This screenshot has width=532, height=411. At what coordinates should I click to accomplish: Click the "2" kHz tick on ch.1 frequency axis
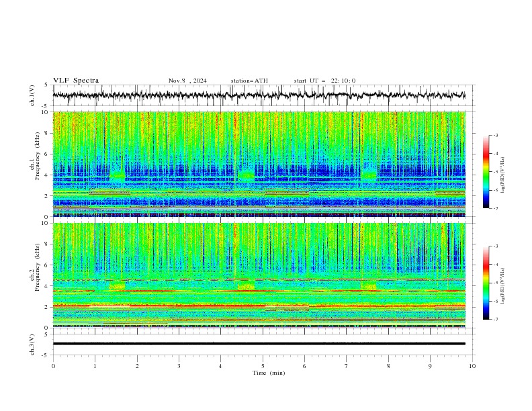[x=47, y=196]
